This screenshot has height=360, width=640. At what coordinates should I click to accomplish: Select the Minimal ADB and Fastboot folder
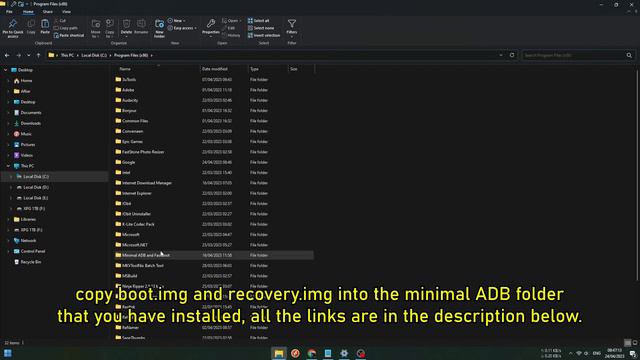coord(214,255)
